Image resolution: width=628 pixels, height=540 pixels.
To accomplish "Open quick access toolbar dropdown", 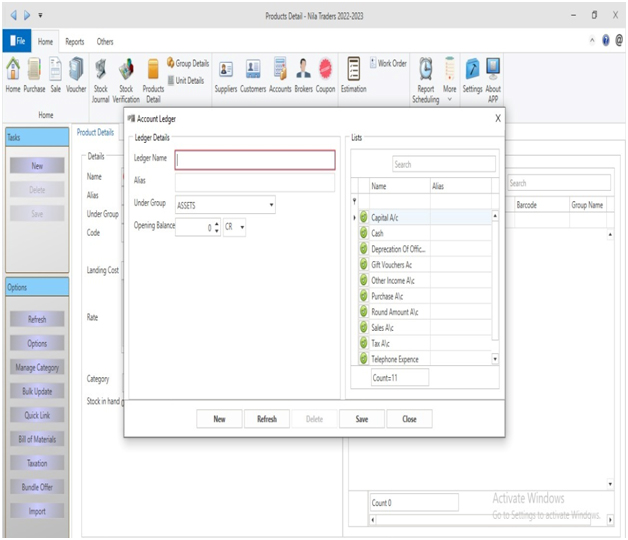I will [x=40, y=16].
